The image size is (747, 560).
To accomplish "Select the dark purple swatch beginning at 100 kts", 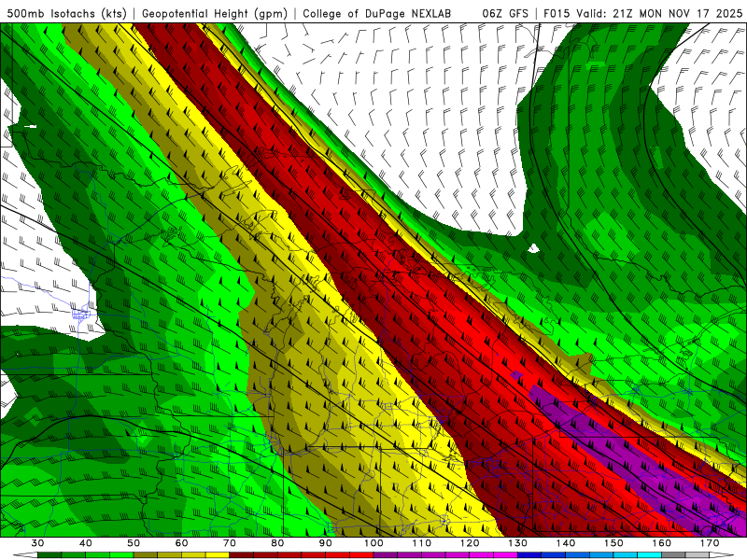I will pyautogui.click(x=386, y=555).
